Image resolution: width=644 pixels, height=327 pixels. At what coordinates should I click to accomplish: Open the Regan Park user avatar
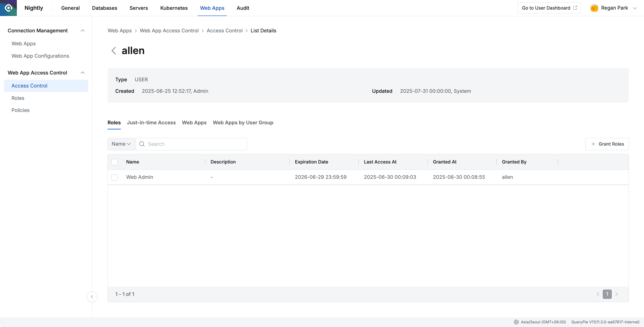pos(594,8)
